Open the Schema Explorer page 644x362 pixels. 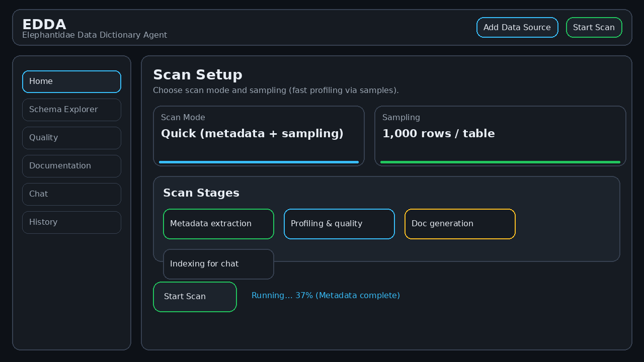click(x=71, y=110)
